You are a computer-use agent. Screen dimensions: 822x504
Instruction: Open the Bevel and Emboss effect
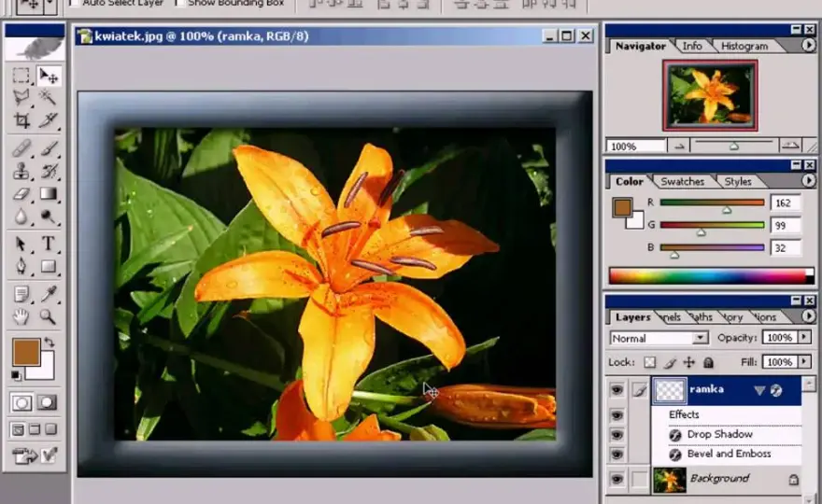[x=729, y=454]
